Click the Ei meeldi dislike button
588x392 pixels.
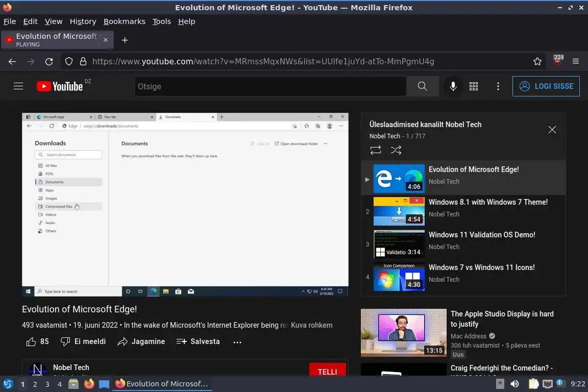coord(83,342)
